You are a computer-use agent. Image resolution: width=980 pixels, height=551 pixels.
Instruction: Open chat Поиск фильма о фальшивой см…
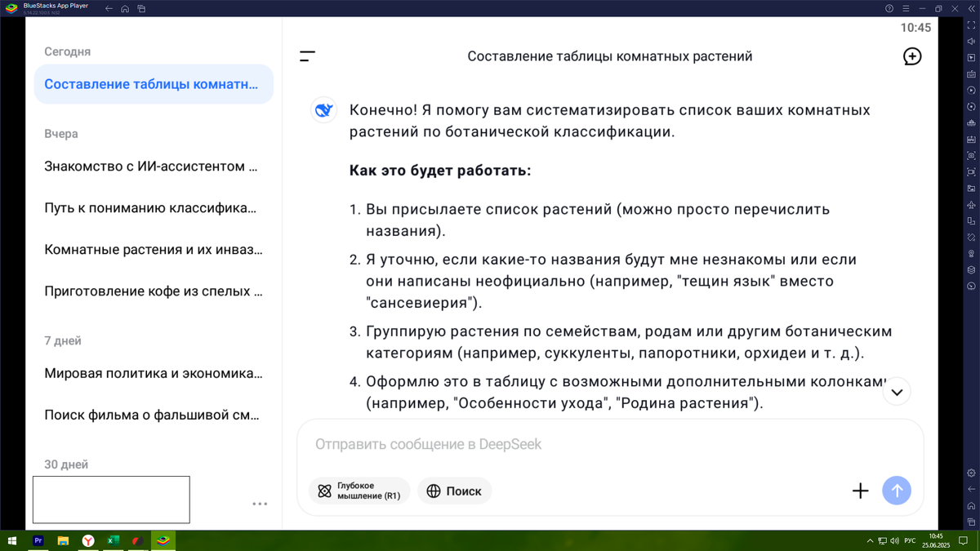(x=154, y=415)
